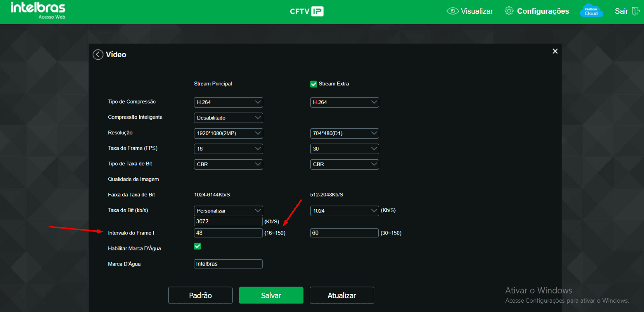The width and height of the screenshot is (644, 312).
Task: Click the Intervalo do Frame I label
Action: (131, 233)
